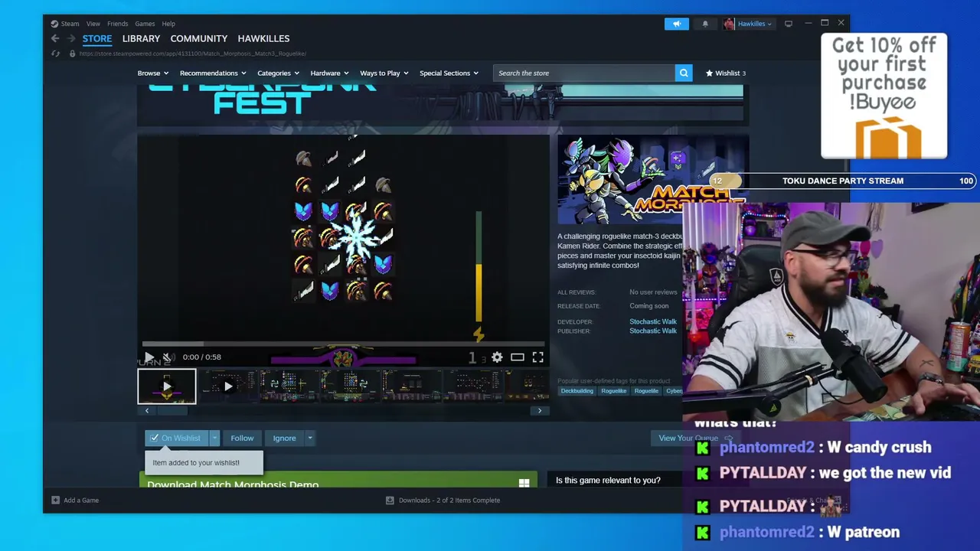The height and width of the screenshot is (551, 980).
Task: Open the Help menu
Action: pyautogui.click(x=168, y=24)
